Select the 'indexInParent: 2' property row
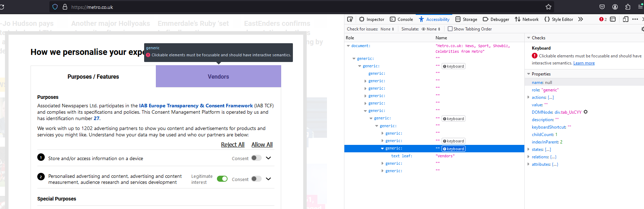644x209 pixels. point(584,142)
